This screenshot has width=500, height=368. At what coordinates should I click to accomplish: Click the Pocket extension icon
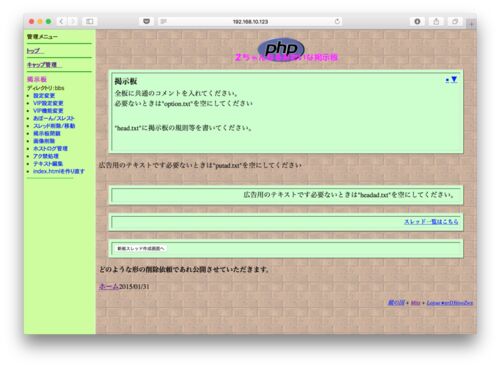146,21
